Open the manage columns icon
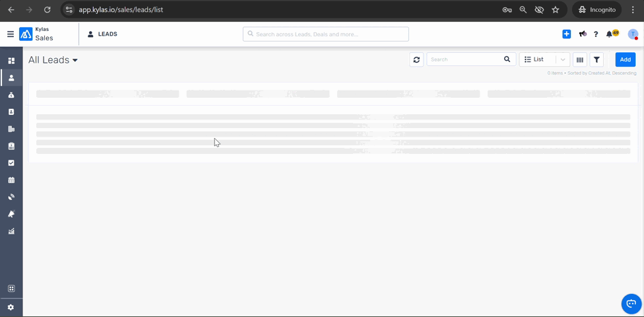The height and width of the screenshot is (317, 644). coord(580,59)
